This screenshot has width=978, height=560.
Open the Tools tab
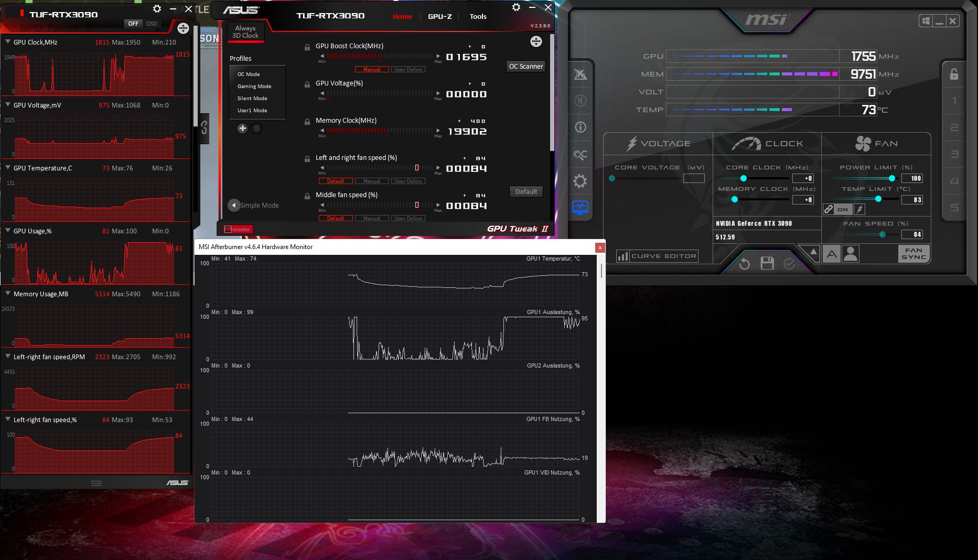coord(478,16)
